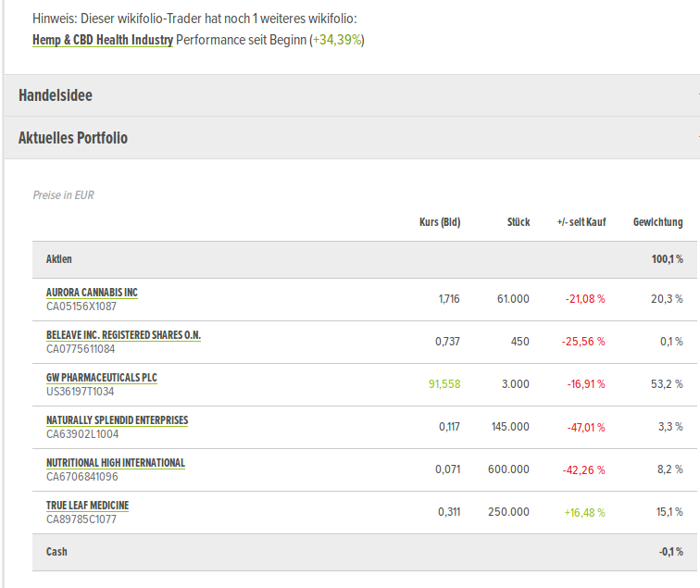The width and height of the screenshot is (700, 588).
Task: Open Naturally Splendid Enterprises stock page
Action: (117, 419)
